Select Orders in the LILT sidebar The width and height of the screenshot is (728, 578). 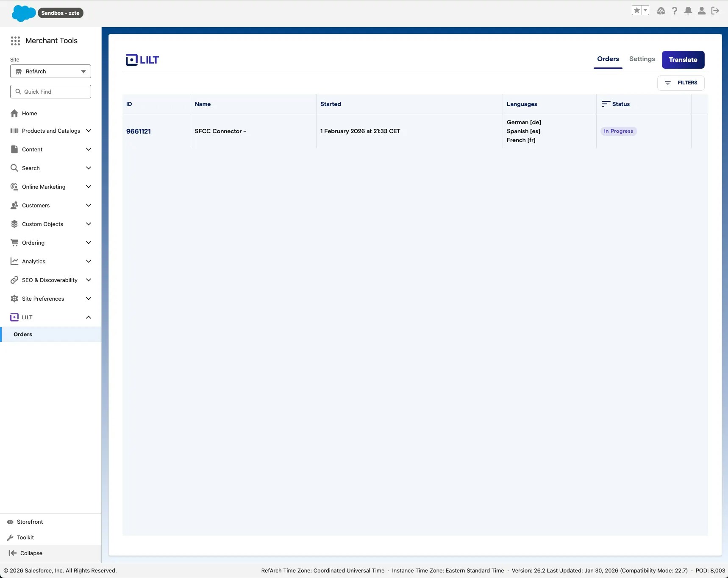pos(51,334)
